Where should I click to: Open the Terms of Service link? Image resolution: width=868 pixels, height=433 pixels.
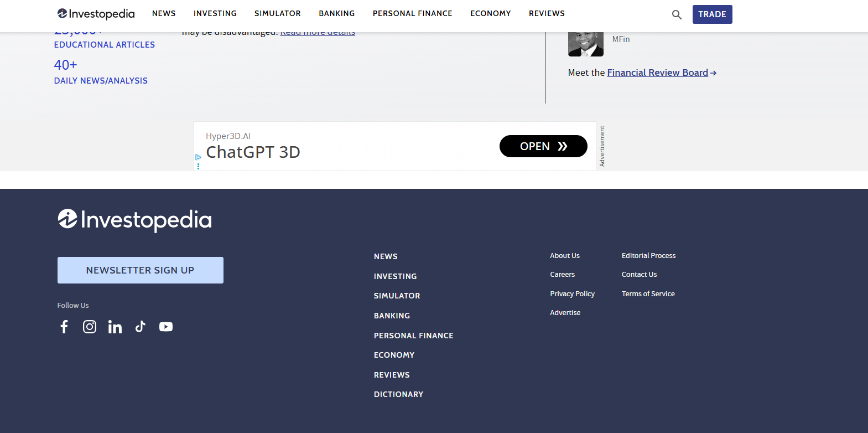(x=648, y=294)
